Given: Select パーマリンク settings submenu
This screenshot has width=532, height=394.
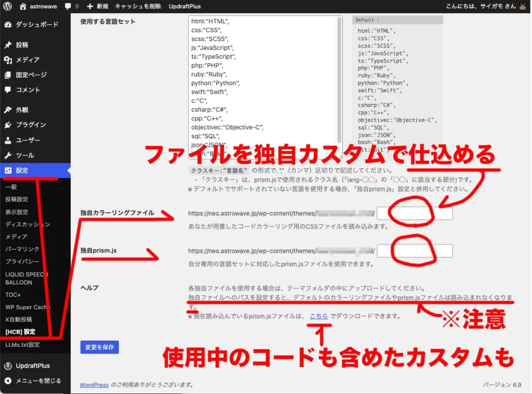Looking at the screenshot, I should [x=22, y=249].
